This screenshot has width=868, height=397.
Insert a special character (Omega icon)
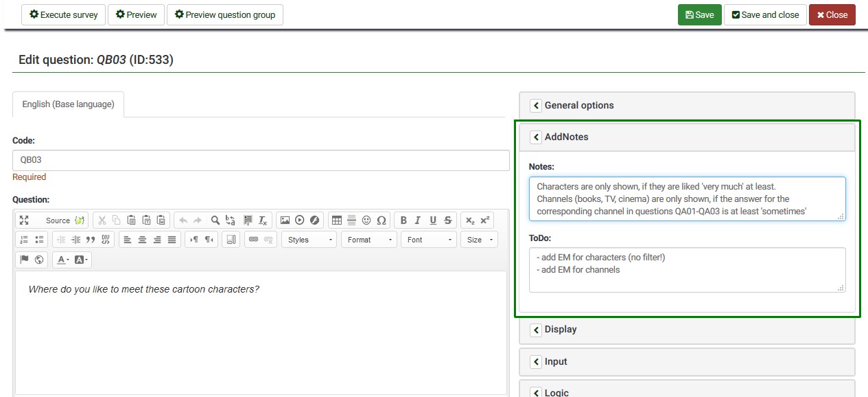[x=382, y=220]
